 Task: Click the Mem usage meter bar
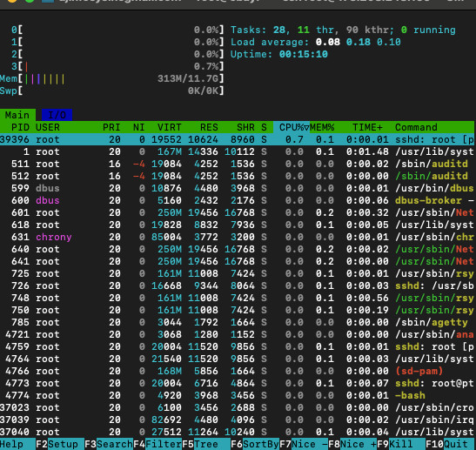[112, 78]
